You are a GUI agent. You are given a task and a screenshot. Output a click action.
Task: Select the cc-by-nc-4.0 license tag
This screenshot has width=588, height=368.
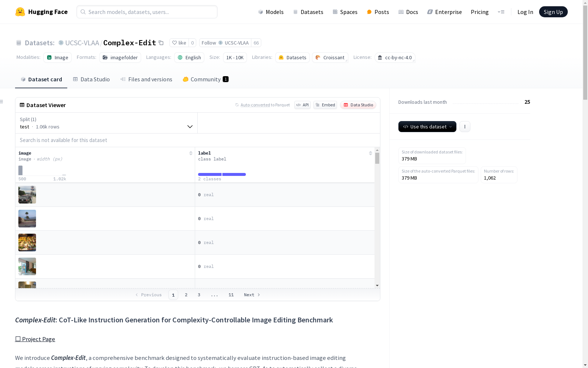[x=395, y=57]
